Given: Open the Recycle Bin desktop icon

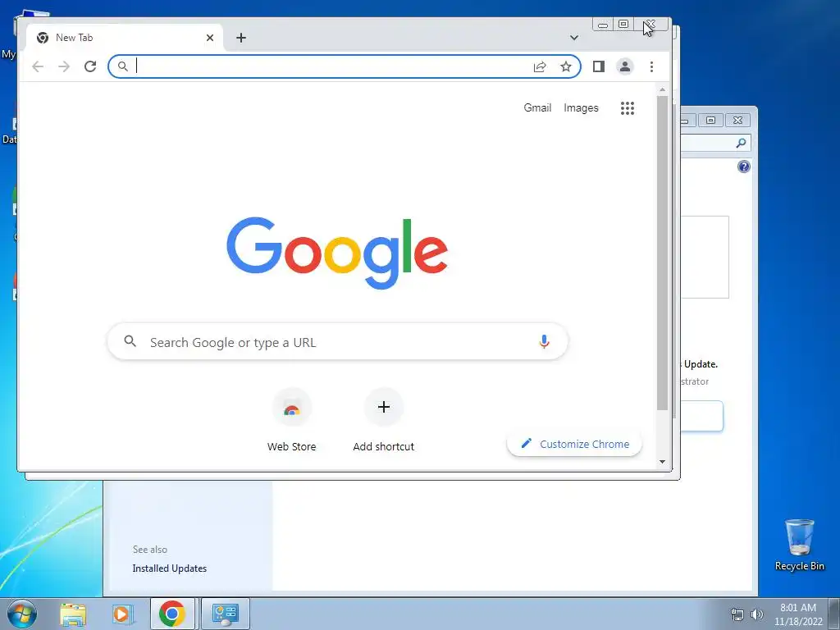Looking at the screenshot, I should click(x=799, y=545).
